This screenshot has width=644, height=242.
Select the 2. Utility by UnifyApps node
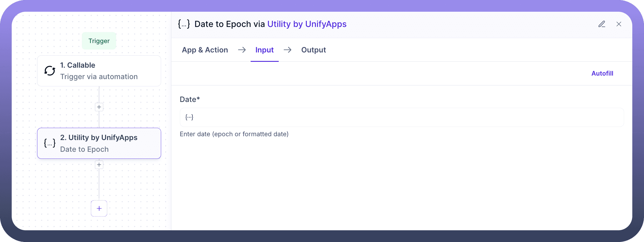coord(99,143)
